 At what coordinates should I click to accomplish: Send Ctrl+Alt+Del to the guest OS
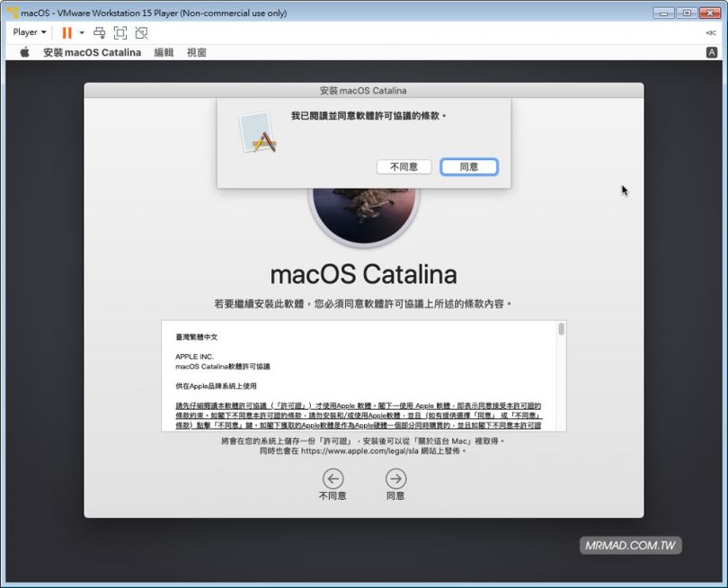100,32
